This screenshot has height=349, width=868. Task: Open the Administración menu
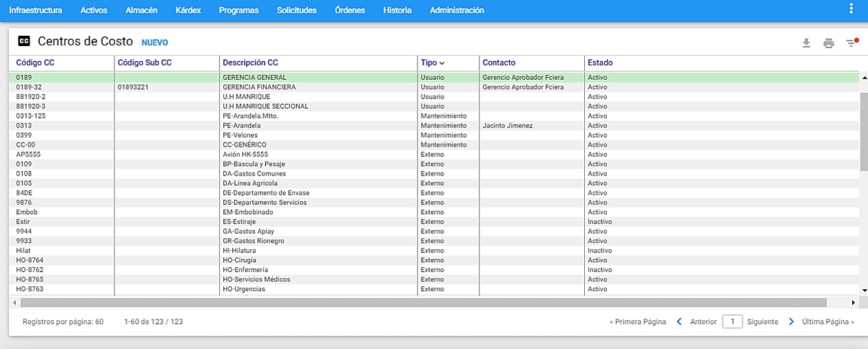tap(457, 10)
